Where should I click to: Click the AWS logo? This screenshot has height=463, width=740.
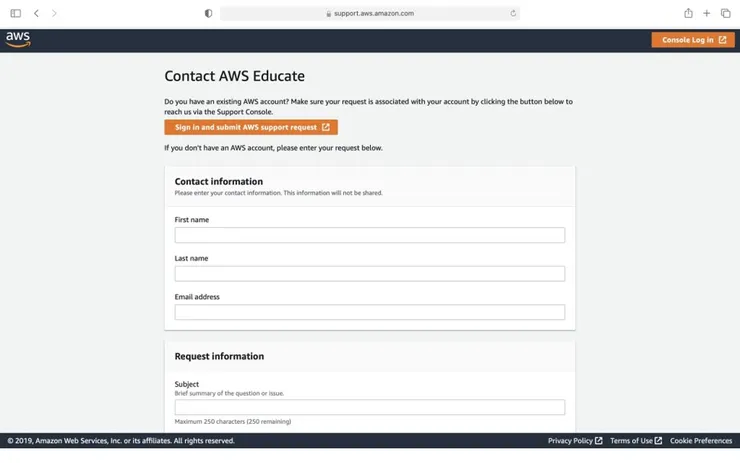coord(18,39)
